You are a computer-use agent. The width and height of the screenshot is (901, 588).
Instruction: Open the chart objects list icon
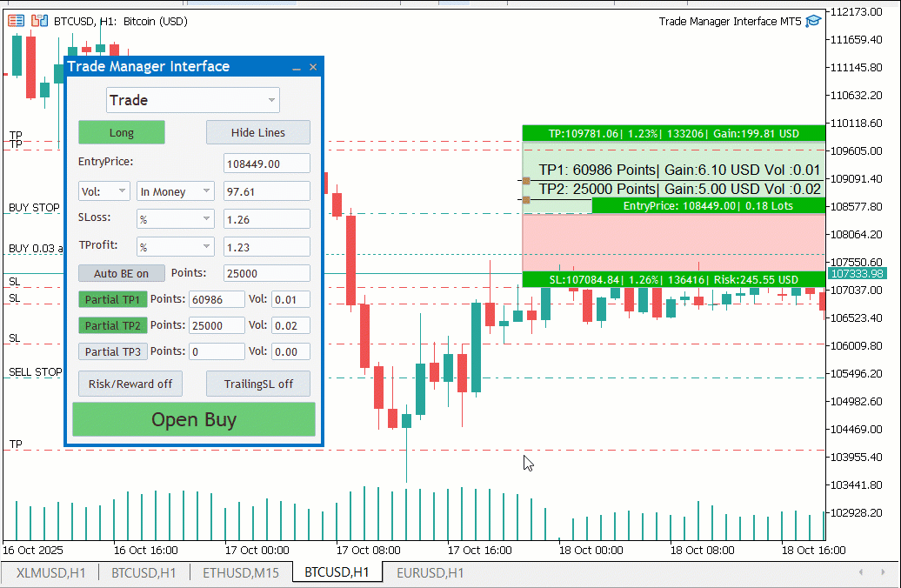[x=15, y=20]
